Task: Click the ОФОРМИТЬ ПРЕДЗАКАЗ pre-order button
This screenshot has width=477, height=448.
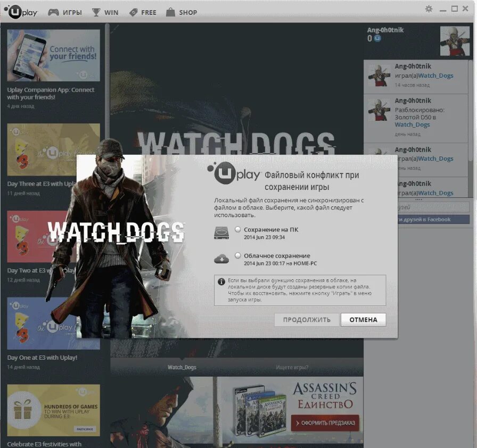Action: pyautogui.click(x=325, y=423)
